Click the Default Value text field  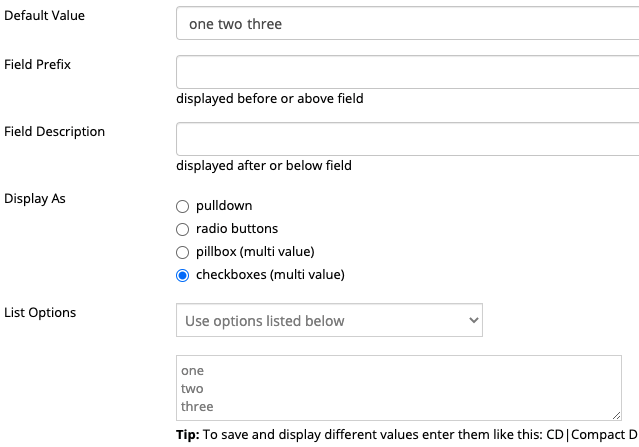point(407,23)
